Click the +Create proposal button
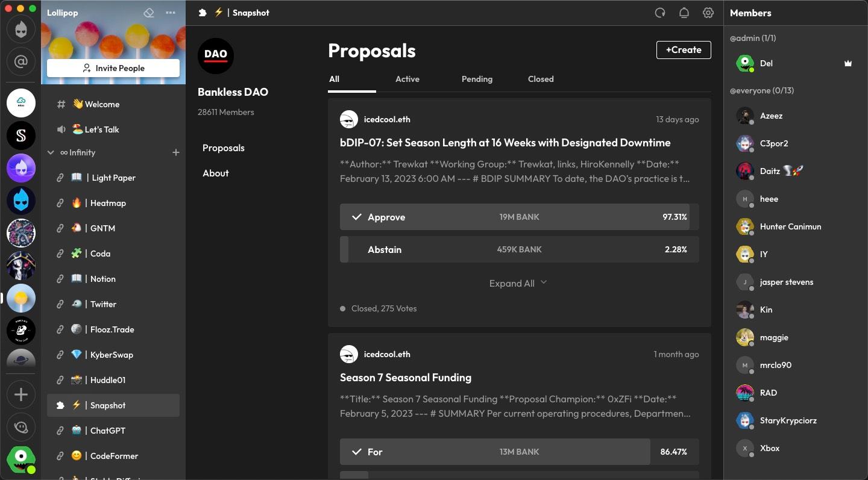The height and width of the screenshot is (480, 868). tap(684, 50)
